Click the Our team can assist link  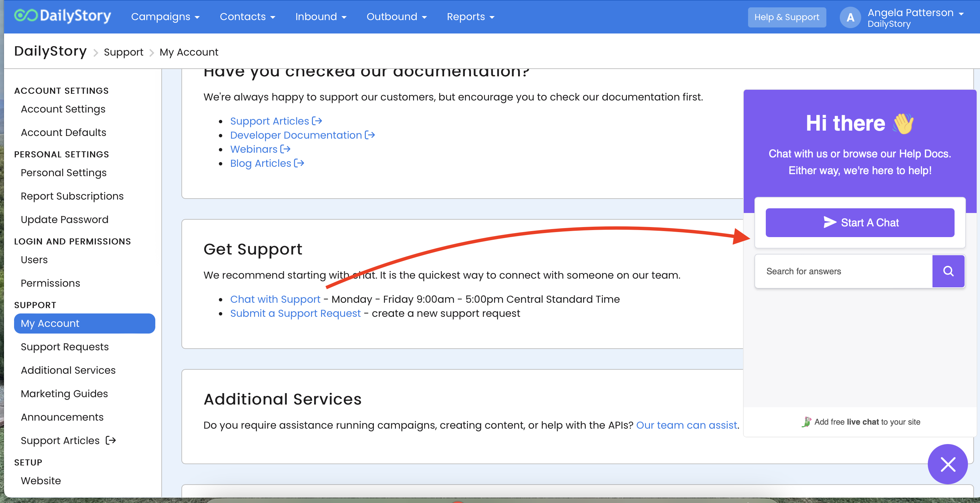tap(687, 425)
